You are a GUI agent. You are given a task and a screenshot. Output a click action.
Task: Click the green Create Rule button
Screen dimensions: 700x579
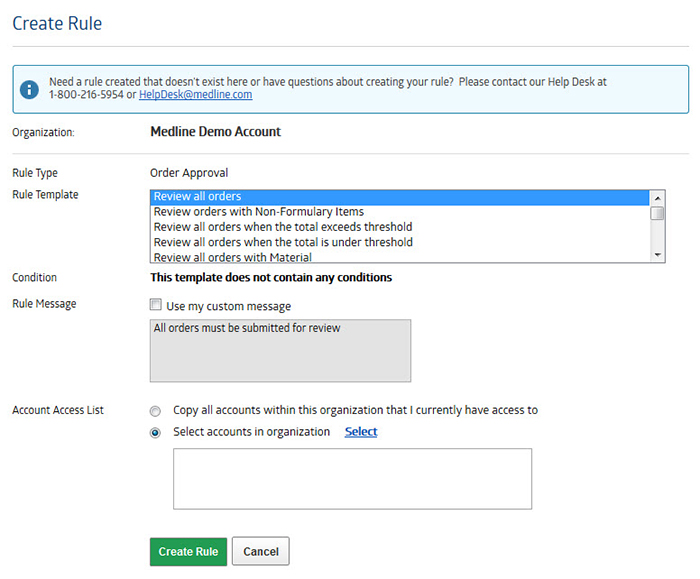(188, 551)
